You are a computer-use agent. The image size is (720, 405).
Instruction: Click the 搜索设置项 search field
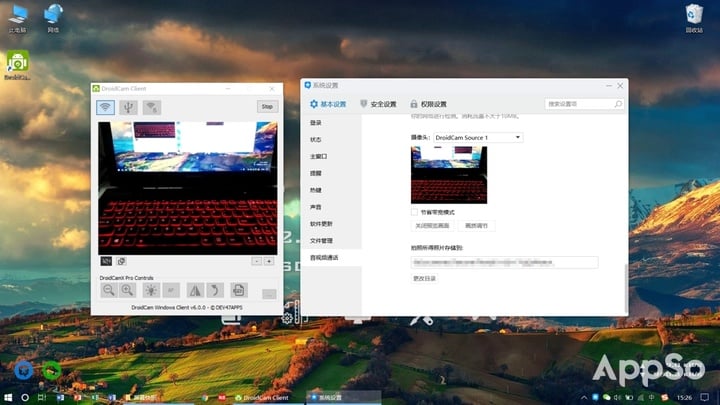coord(578,104)
